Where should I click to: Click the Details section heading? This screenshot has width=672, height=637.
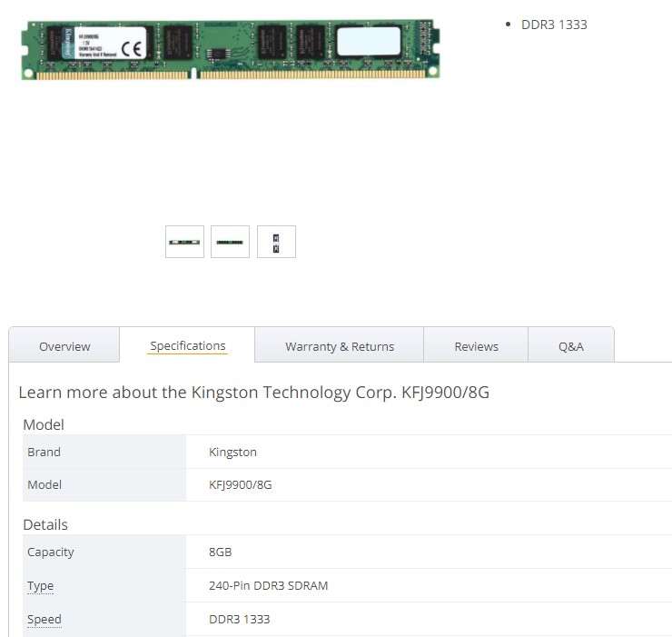coord(45,524)
